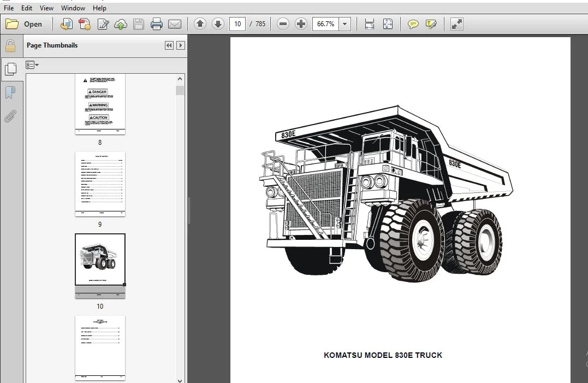
Task: Select the thumbnail below page 10
Action: (100, 347)
